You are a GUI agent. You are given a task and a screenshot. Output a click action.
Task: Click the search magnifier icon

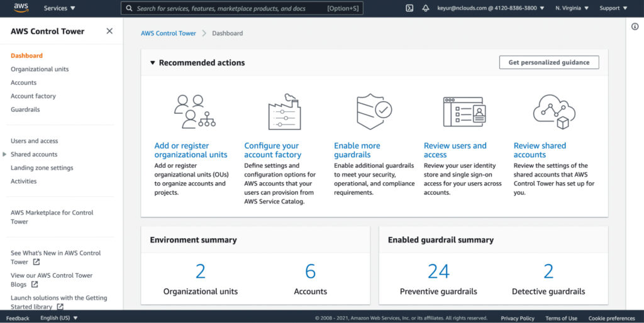(x=129, y=8)
